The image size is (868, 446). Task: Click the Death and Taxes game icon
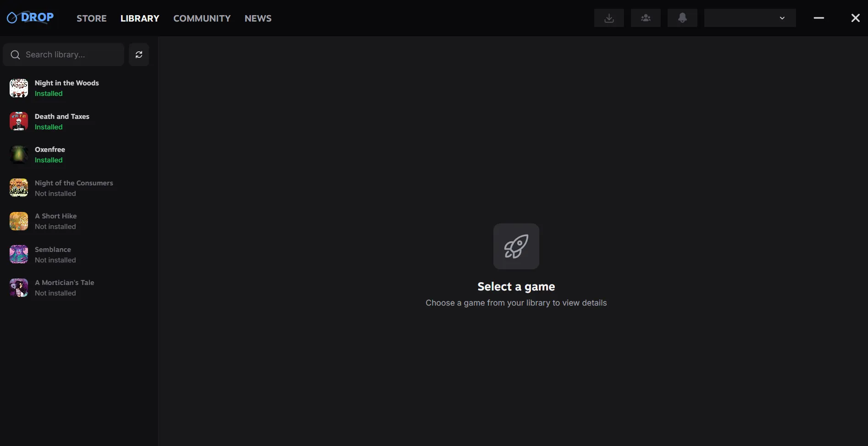coord(19,122)
